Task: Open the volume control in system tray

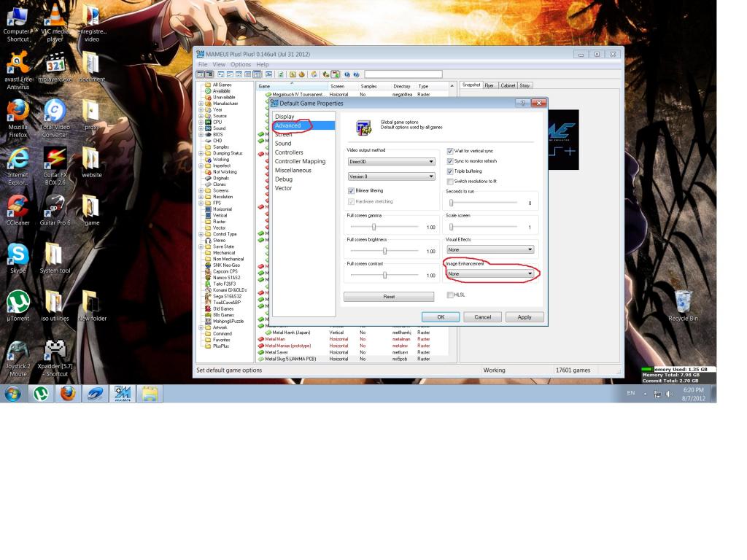Action: pos(670,394)
